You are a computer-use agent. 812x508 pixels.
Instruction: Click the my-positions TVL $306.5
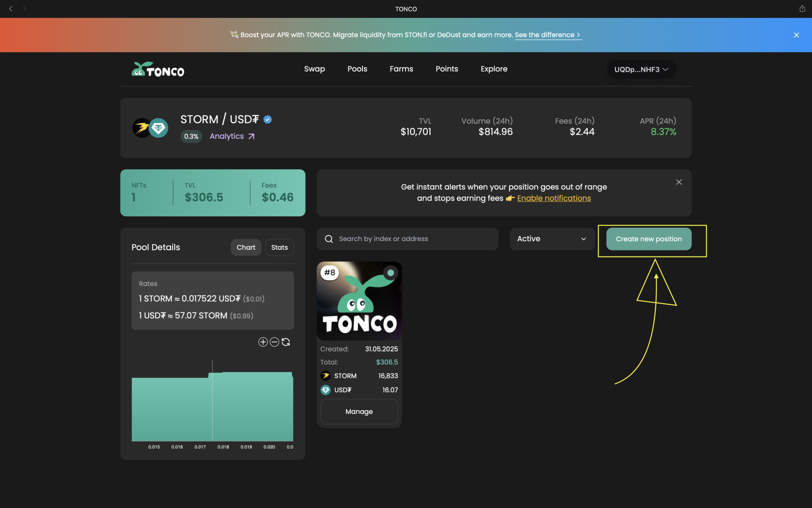click(x=204, y=197)
